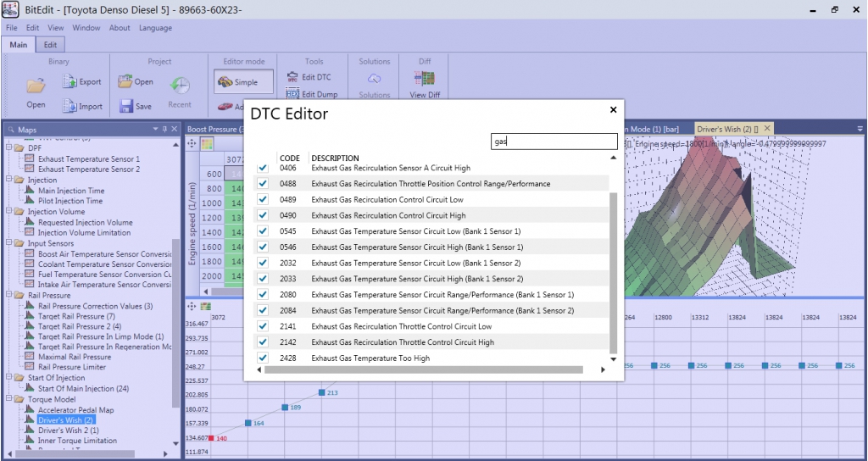
Task: Collapse the DPF tree folder
Action: pos(8,148)
